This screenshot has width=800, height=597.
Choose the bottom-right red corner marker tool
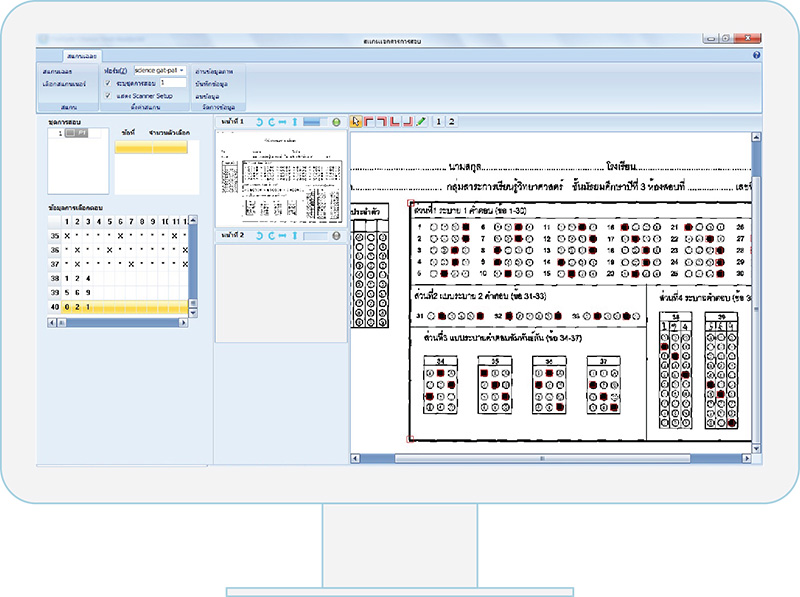point(408,121)
